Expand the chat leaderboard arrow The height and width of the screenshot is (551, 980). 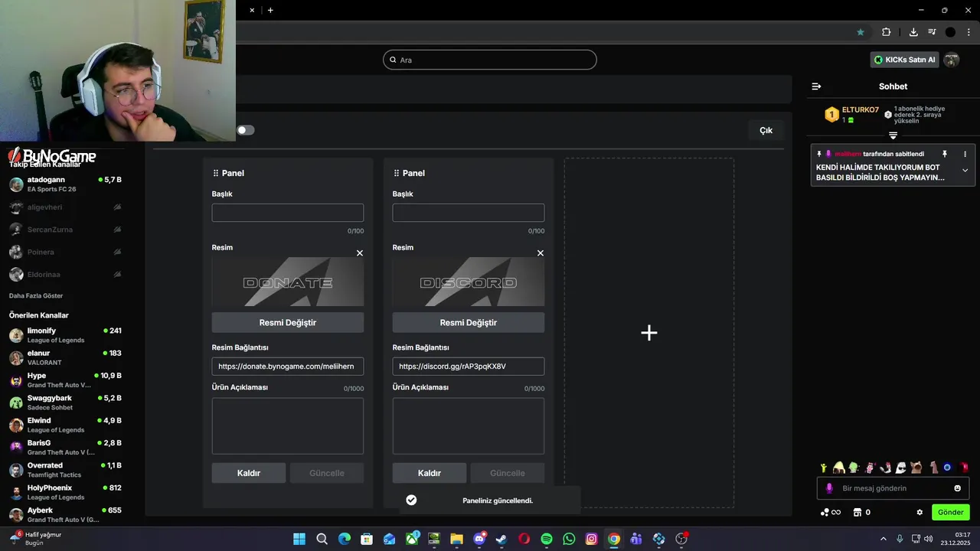(x=893, y=135)
